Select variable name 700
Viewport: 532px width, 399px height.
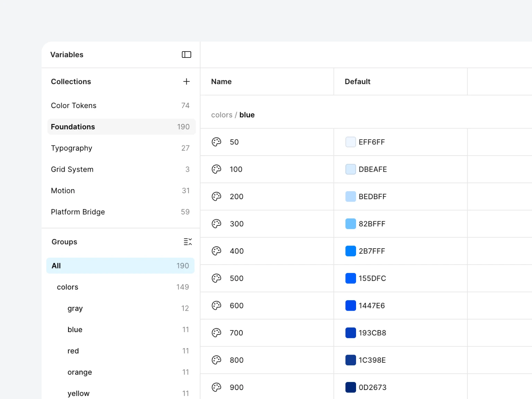tap(236, 333)
